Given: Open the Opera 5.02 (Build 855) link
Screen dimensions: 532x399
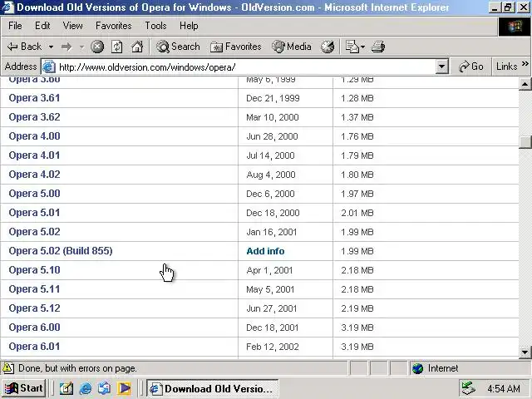Looking at the screenshot, I should 61,251.
